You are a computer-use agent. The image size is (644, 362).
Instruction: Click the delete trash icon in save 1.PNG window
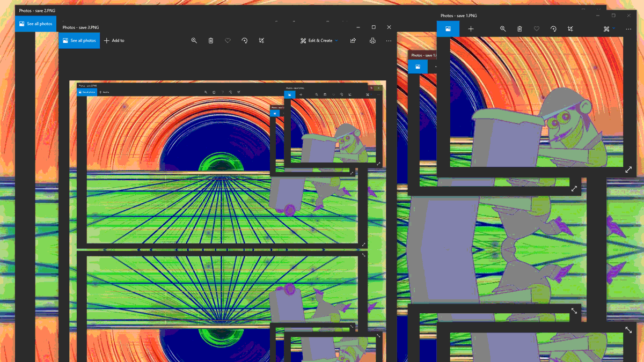coord(519,29)
